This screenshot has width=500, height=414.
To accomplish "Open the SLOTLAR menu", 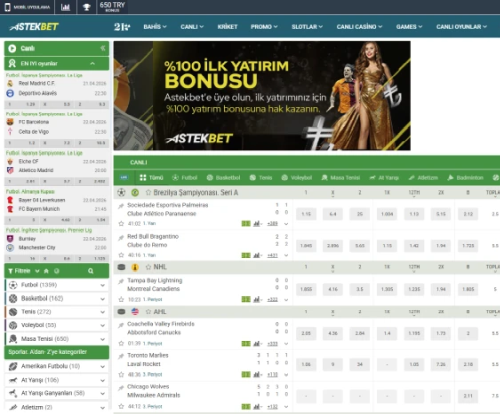I will (x=307, y=27).
